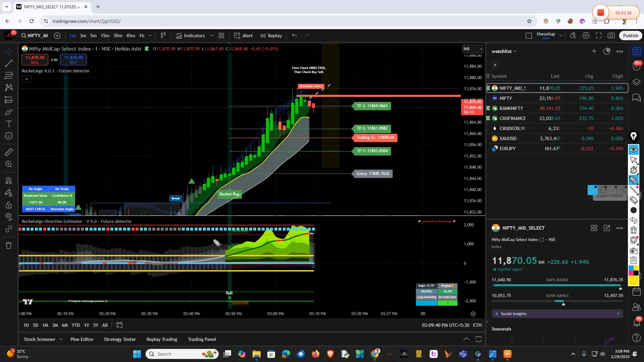Open the Strategy Tester tab

click(119, 339)
